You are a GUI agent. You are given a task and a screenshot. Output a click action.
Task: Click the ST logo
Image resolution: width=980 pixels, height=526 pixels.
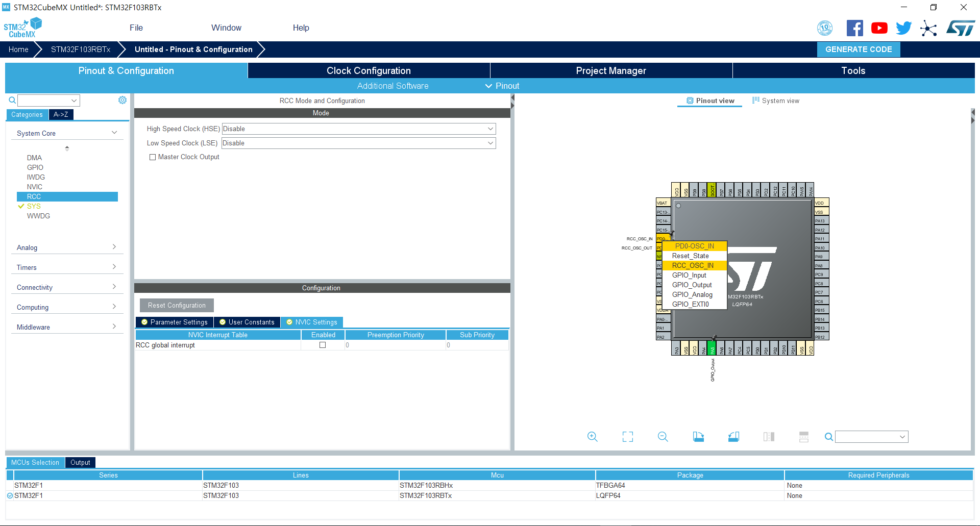coord(961,28)
